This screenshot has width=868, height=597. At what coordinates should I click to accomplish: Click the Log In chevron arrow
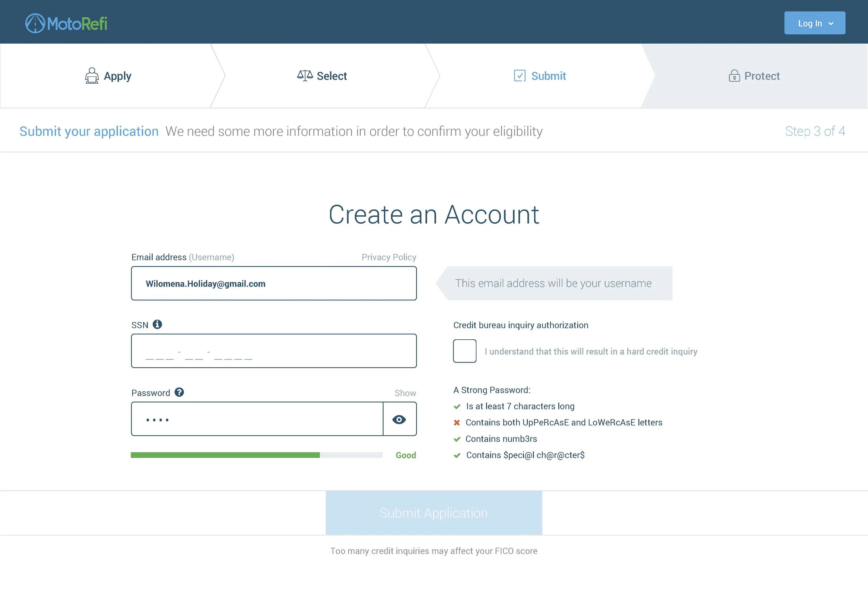coord(831,24)
